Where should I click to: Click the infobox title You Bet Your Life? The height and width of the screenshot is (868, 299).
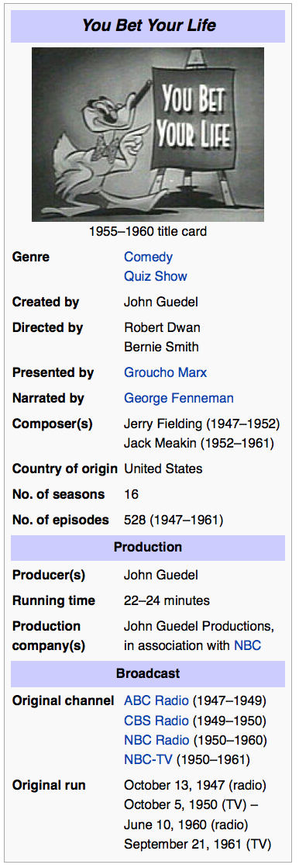tap(148, 26)
